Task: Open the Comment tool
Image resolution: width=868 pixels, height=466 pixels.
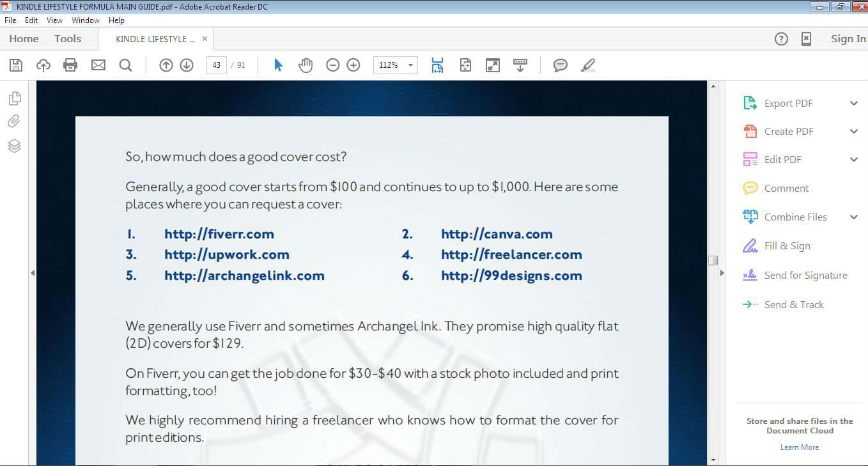Action: 786,188
